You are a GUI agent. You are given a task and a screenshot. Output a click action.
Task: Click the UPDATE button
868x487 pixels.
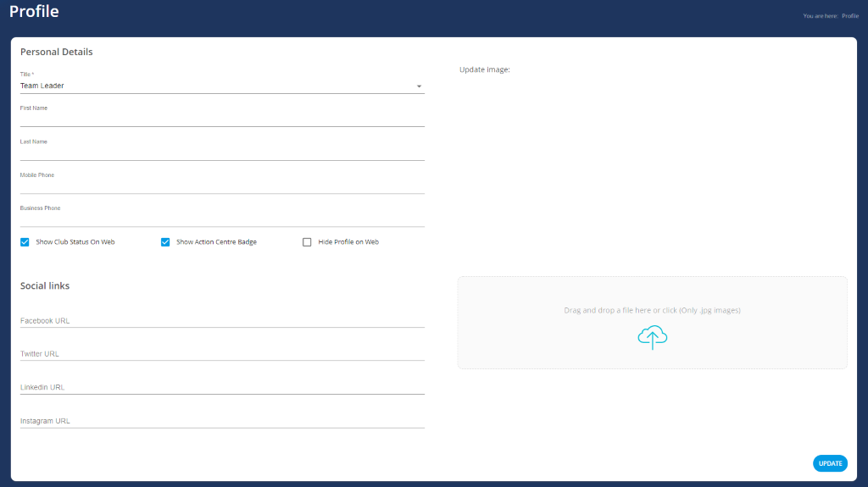[x=830, y=463]
